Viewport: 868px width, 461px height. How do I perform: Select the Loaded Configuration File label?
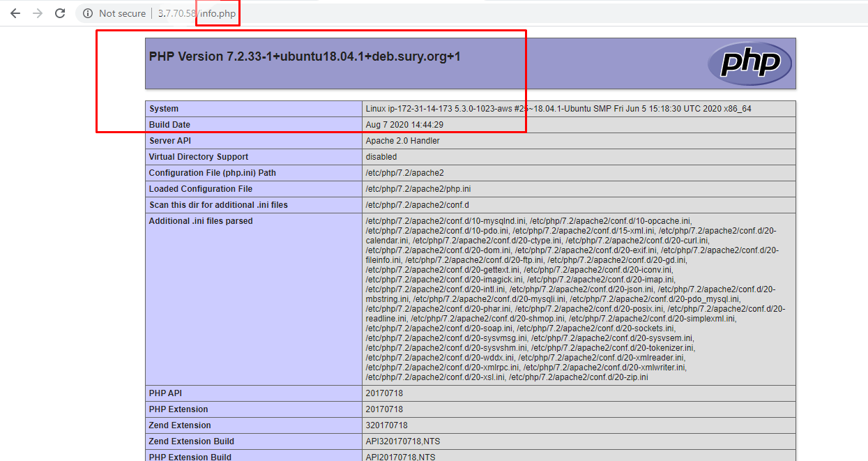[x=201, y=189]
